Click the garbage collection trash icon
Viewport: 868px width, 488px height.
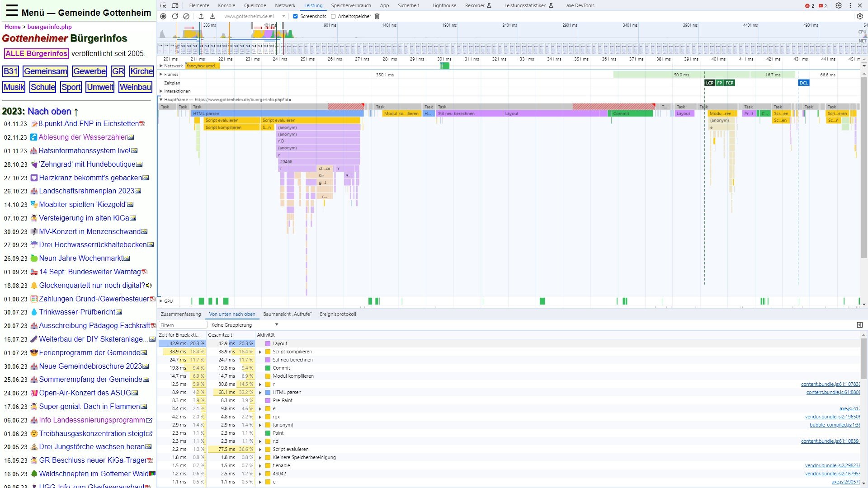pyautogui.click(x=377, y=16)
